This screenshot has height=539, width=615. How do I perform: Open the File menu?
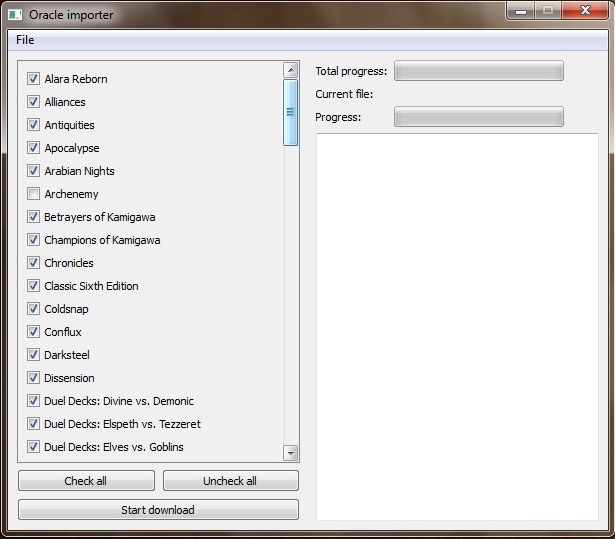tap(25, 40)
